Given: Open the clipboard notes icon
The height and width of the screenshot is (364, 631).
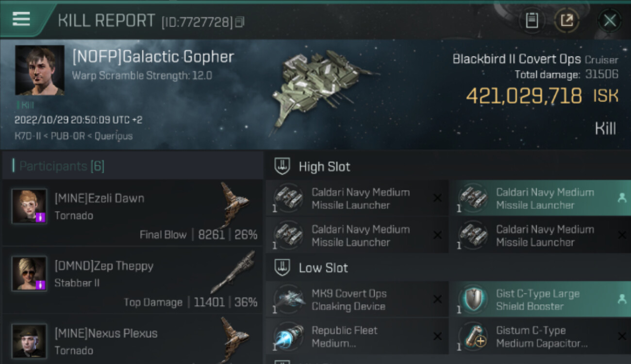Looking at the screenshot, I should click(x=532, y=20).
